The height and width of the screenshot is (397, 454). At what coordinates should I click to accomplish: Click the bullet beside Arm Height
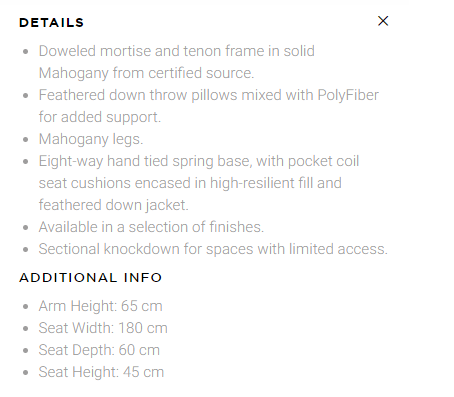point(26,307)
